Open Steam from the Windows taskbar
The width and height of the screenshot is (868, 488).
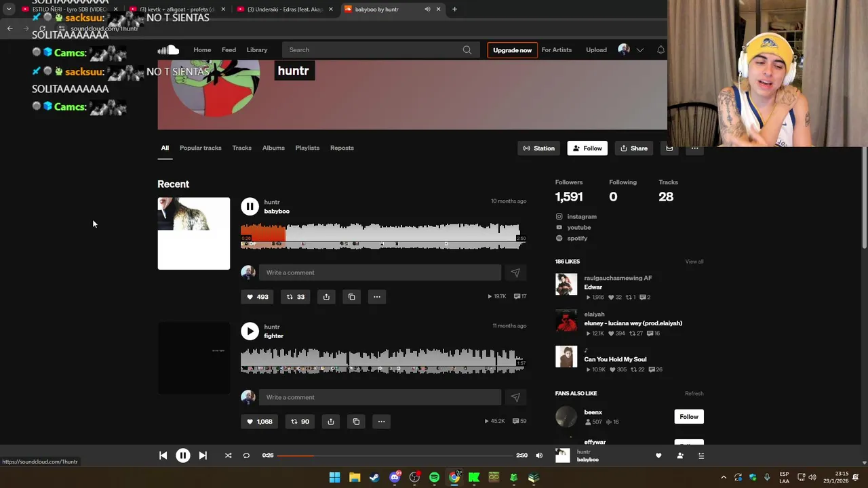point(374,477)
